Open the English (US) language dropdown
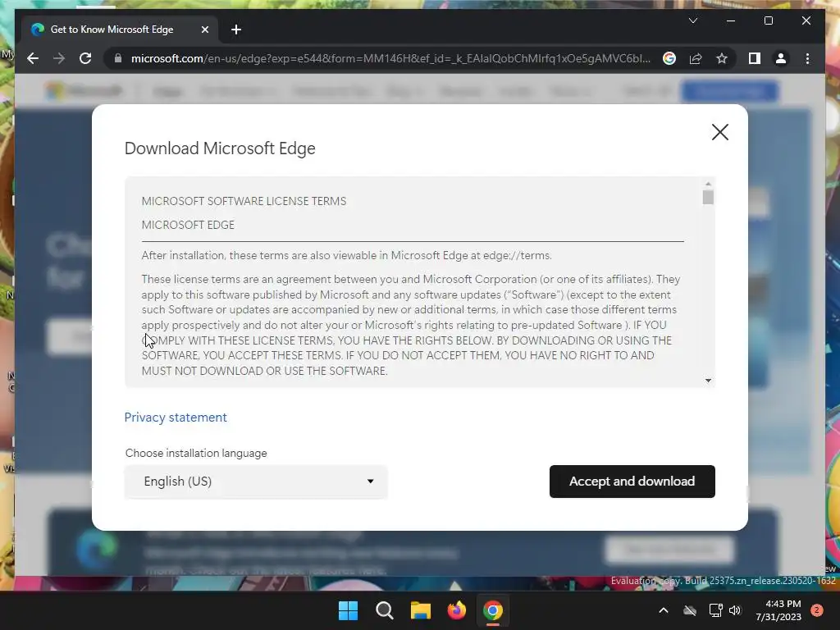 [256, 481]
